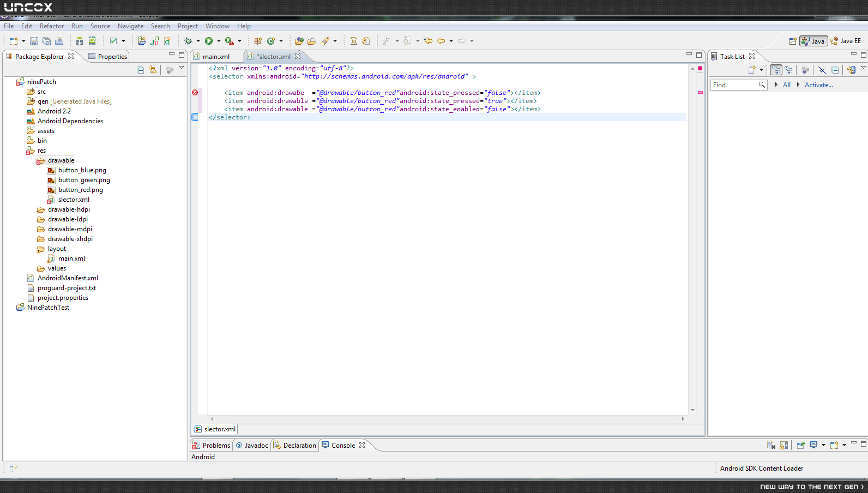
Task: Click the New Android project wizard icon
Action: coord(142,41)
